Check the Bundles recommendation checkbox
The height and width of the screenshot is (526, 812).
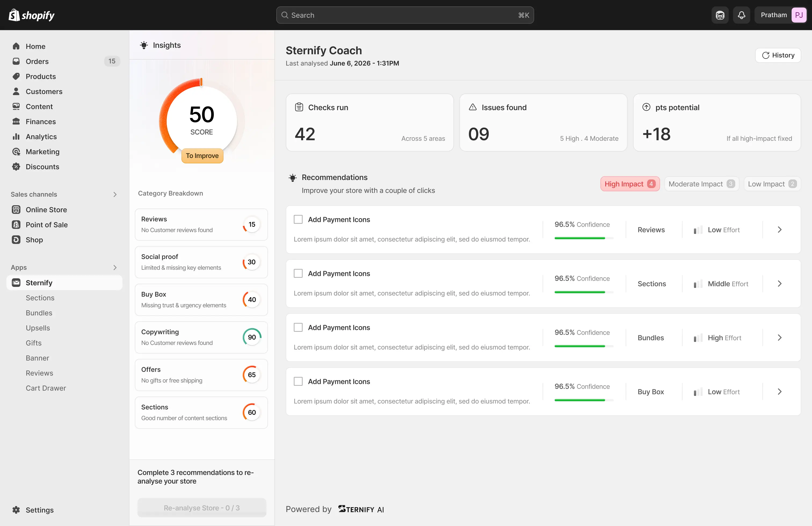[298, 327]
